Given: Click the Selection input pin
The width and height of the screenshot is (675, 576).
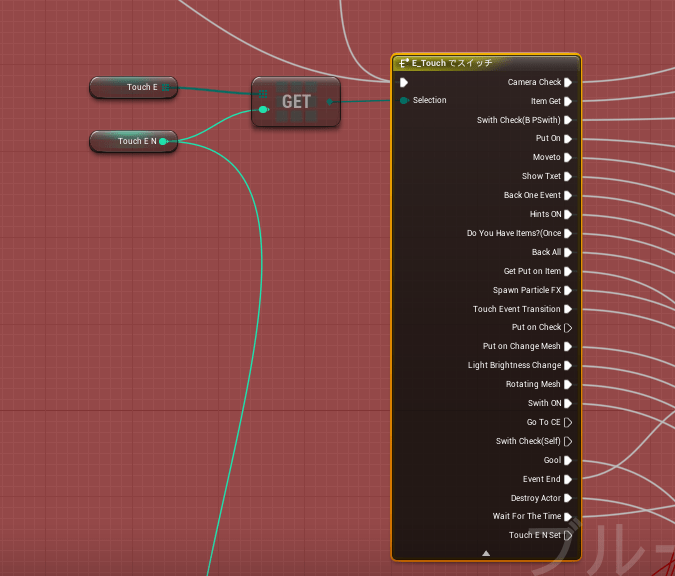Looking at the screenshot, I should pos(404,100).
